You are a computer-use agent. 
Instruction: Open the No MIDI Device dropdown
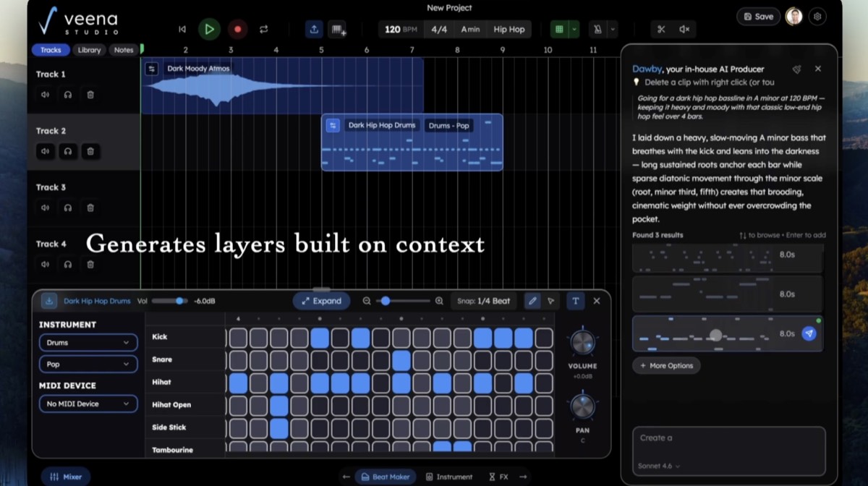coord(88,404)
